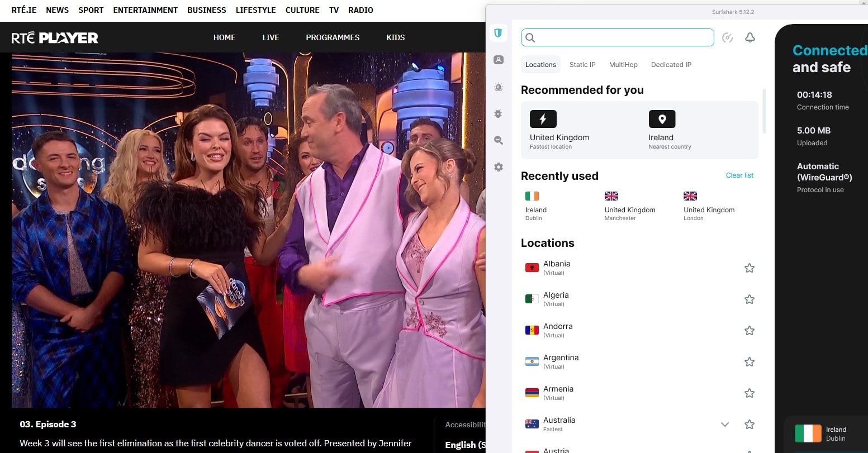The height and width of the screenshot is (453, 868).
Task: Click the Argentina flag icon
Action: (x=532, y=362)
